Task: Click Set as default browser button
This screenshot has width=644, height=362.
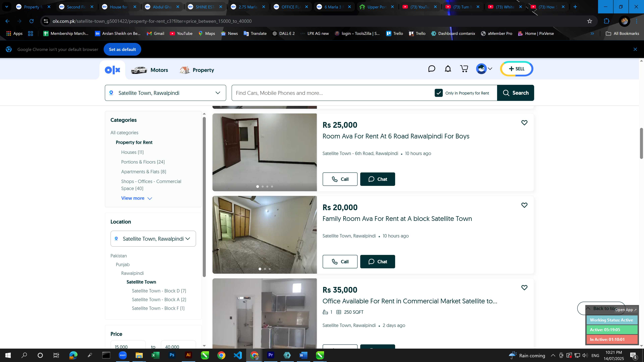Action: 122,49
